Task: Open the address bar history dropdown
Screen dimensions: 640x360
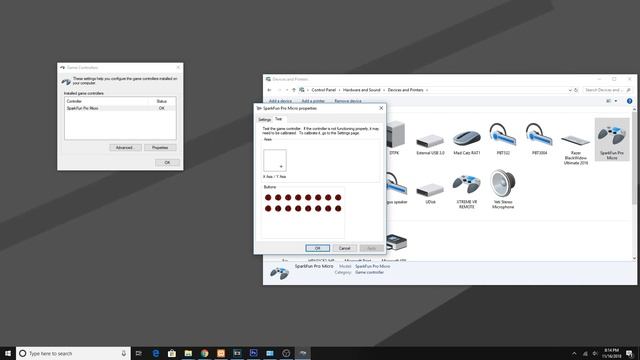Action: [570, 90]
